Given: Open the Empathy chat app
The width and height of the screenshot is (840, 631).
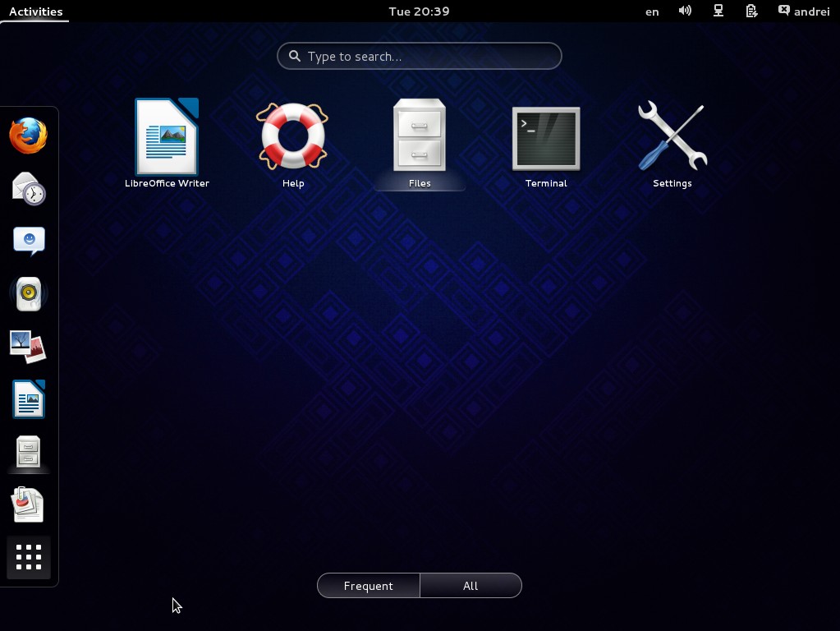Looking at the screenshot, I should tap(29, 240).
